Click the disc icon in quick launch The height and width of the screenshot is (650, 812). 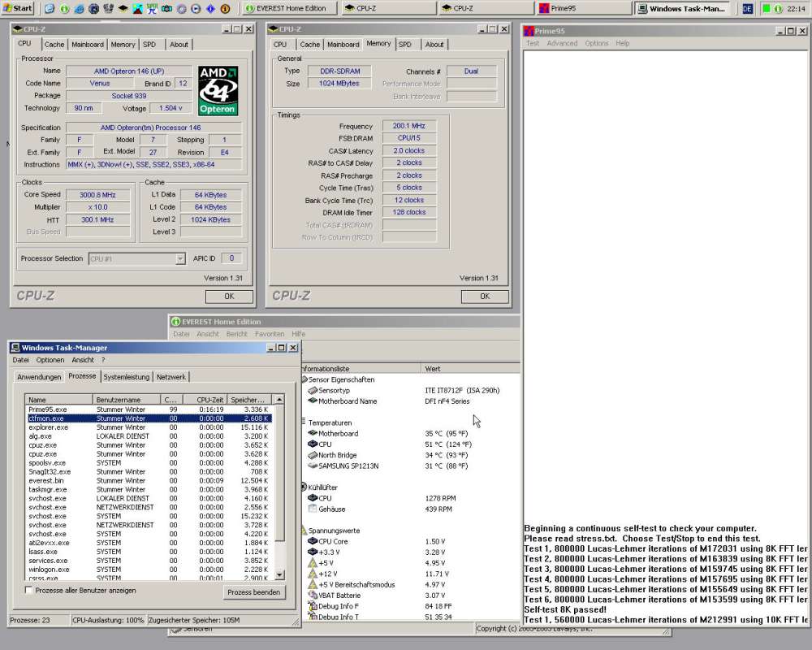(182, 9)
